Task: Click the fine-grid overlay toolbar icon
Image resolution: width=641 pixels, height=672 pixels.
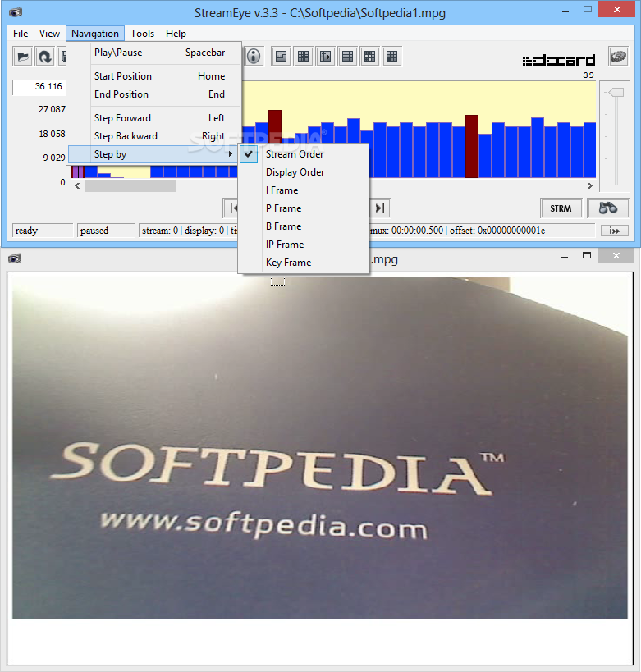Action: click(303, 57)
